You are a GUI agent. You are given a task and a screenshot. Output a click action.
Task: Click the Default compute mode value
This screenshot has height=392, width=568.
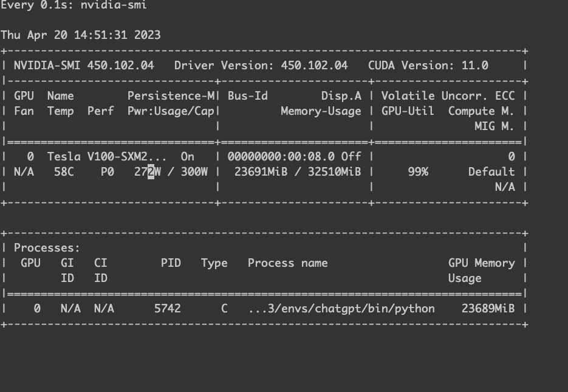point(491,172)
